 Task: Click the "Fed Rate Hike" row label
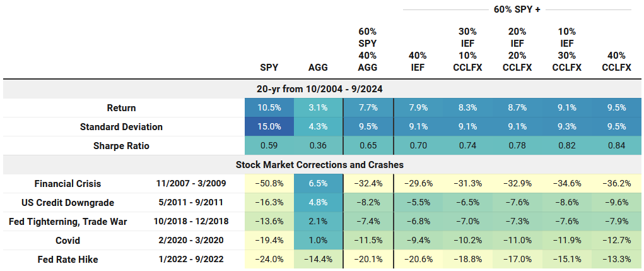pos(68,260)
